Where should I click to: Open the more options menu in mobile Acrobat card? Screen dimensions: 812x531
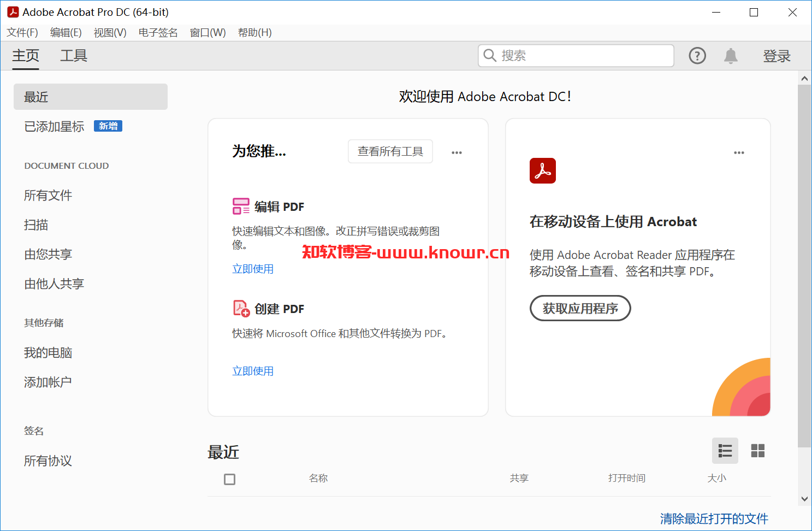(739, 152)
